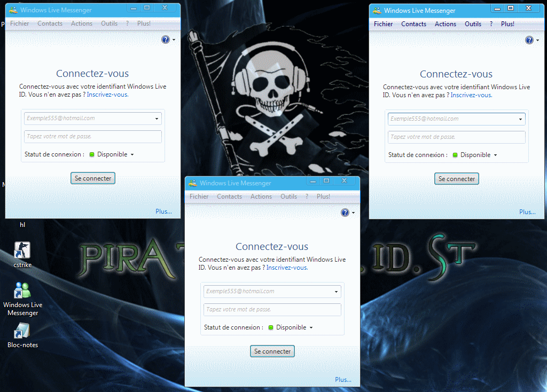Focus the password field in the left window
This screenshot has height=392, width=547.
(93, 137)
